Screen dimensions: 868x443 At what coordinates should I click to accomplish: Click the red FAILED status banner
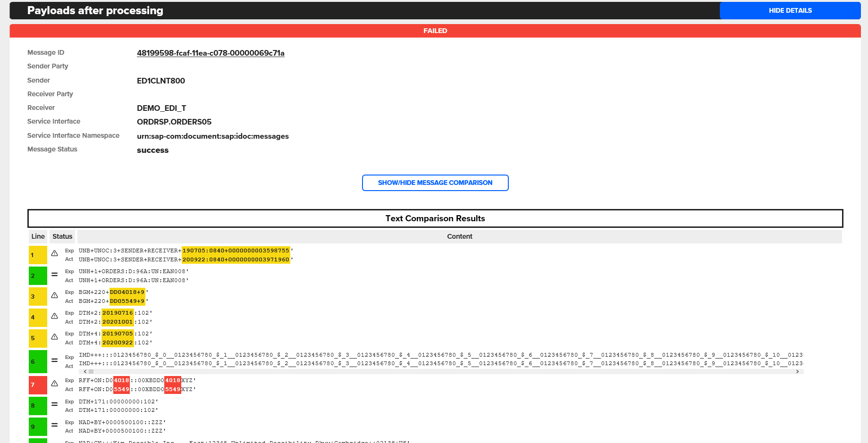[x=435, y=31]
